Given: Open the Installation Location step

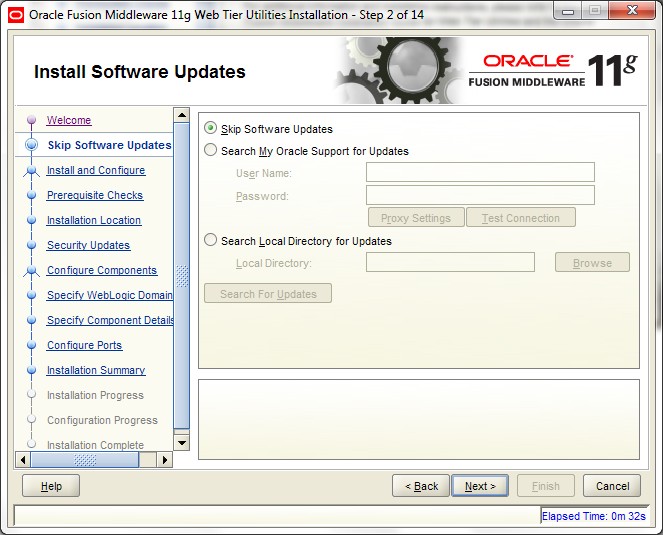Looking at the screenshot, I should [94, 220].
